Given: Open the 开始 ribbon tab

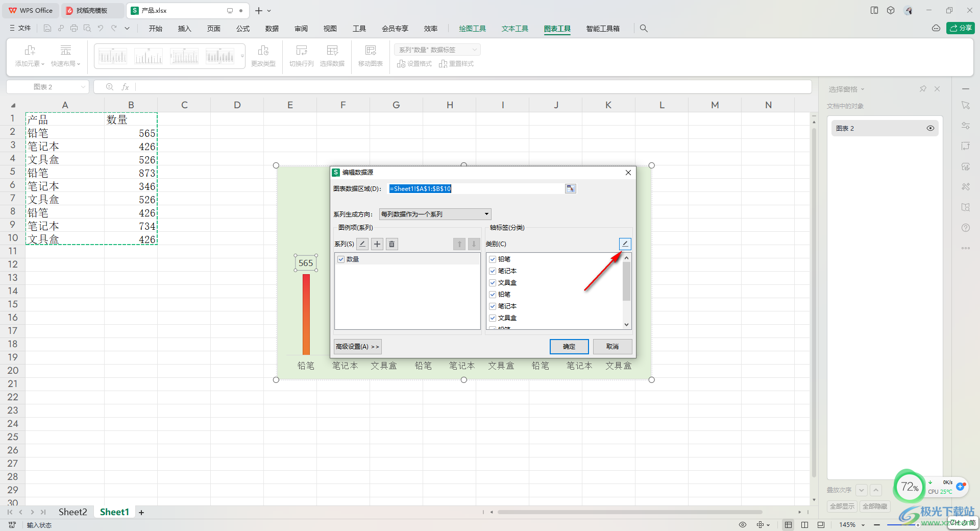Looking at the screenshot, I should pyautogui.click(x=156, y=29).
